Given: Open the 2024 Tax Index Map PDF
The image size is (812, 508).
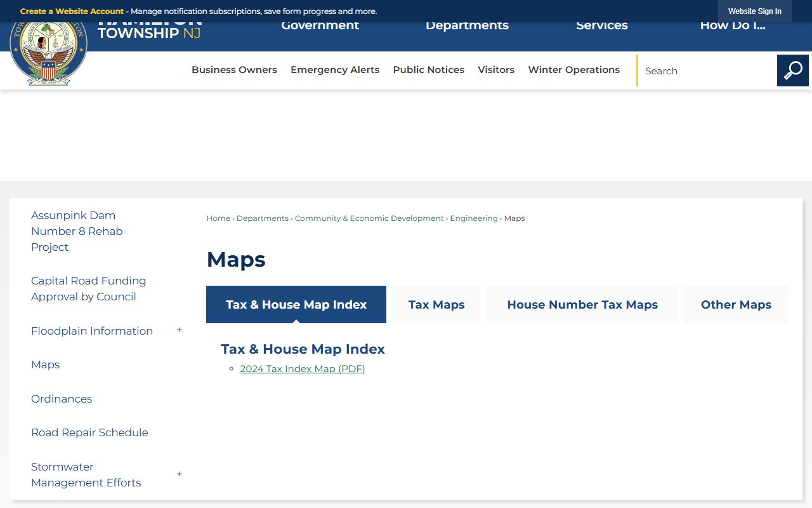Looking at the screenshot, I should pos(303,369).
